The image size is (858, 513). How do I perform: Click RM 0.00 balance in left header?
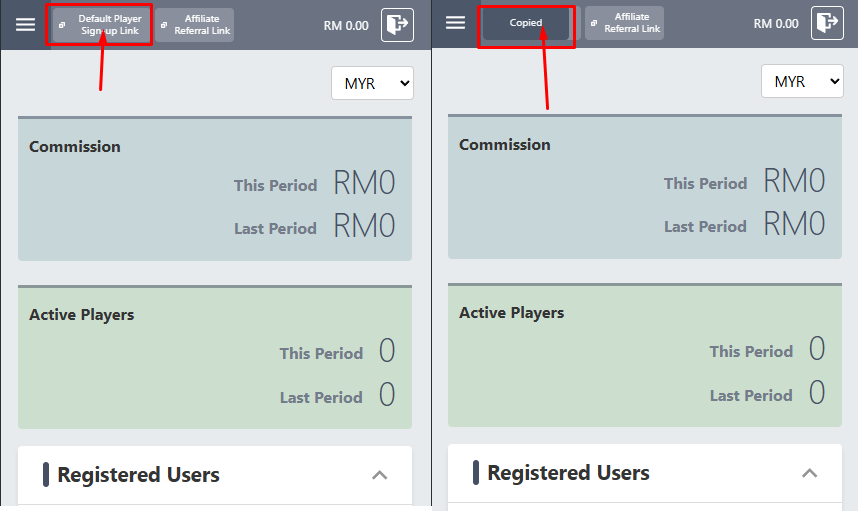pyautogui.click(x=346, y=26)
